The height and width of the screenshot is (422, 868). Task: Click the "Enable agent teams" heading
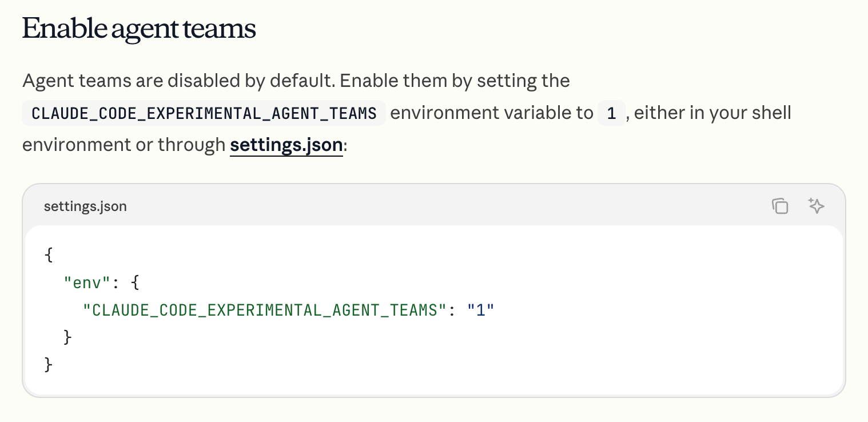pos(139,29)
